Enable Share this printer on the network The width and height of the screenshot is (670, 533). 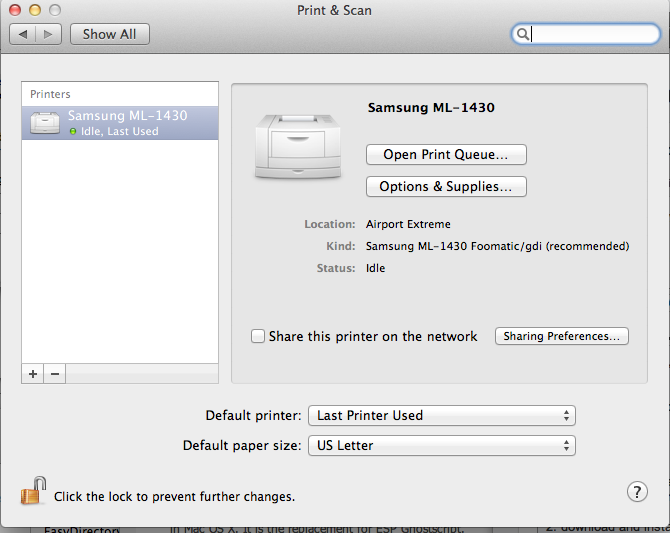tap(258, 336)
